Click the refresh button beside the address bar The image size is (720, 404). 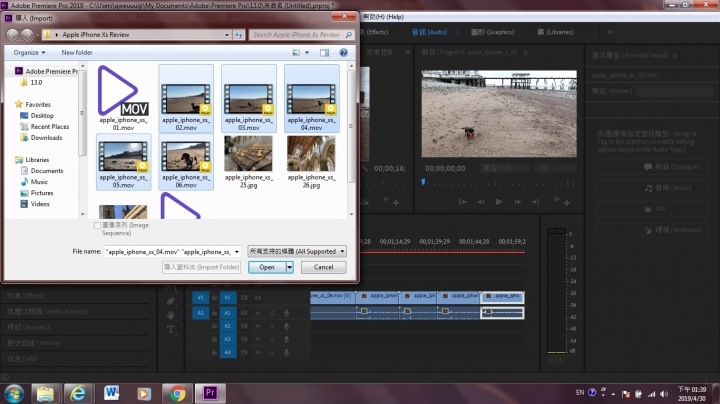[239, 34]
